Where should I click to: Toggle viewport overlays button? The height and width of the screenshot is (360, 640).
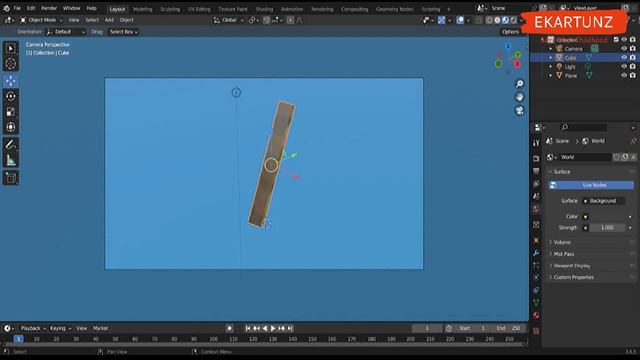click(460, 20)
